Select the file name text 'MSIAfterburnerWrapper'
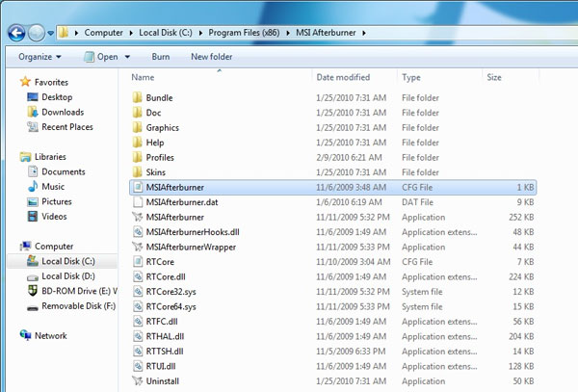This screenshot has height=392, width=578. (x=191, y=247)
